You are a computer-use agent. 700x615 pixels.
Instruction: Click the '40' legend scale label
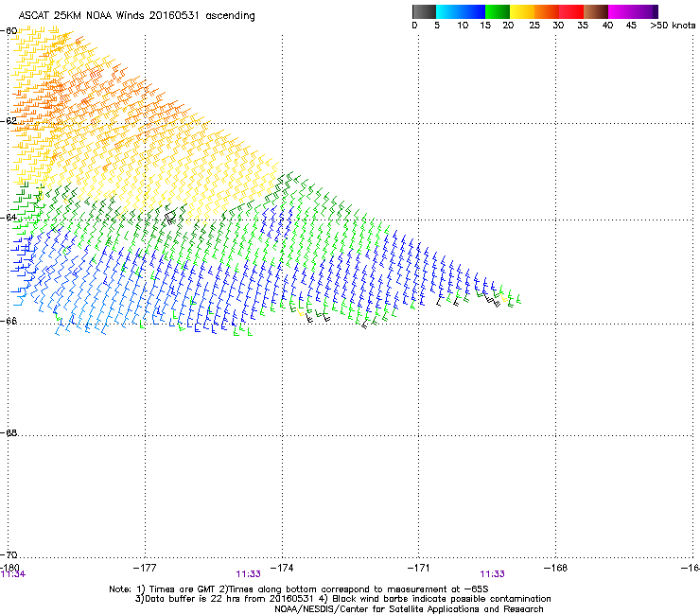[x=607, y=26]
